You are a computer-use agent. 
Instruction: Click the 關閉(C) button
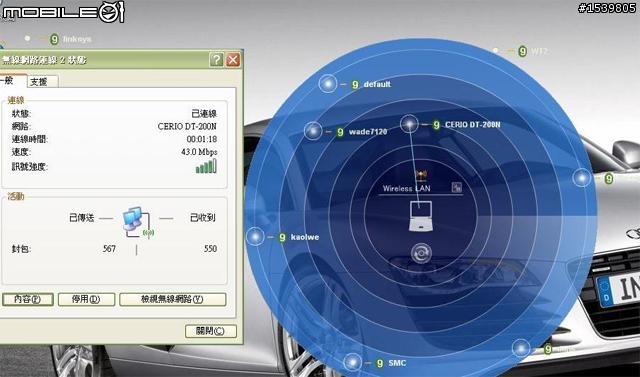[211, 331]
